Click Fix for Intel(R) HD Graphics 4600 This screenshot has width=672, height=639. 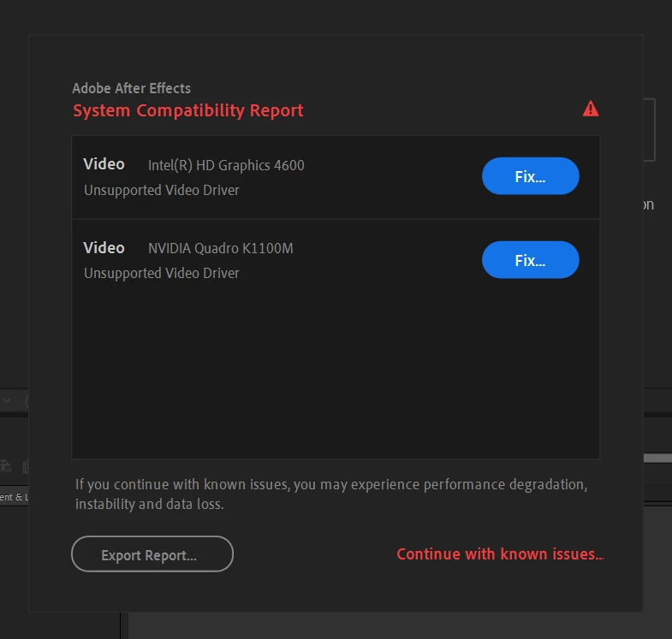pos(530,176)
